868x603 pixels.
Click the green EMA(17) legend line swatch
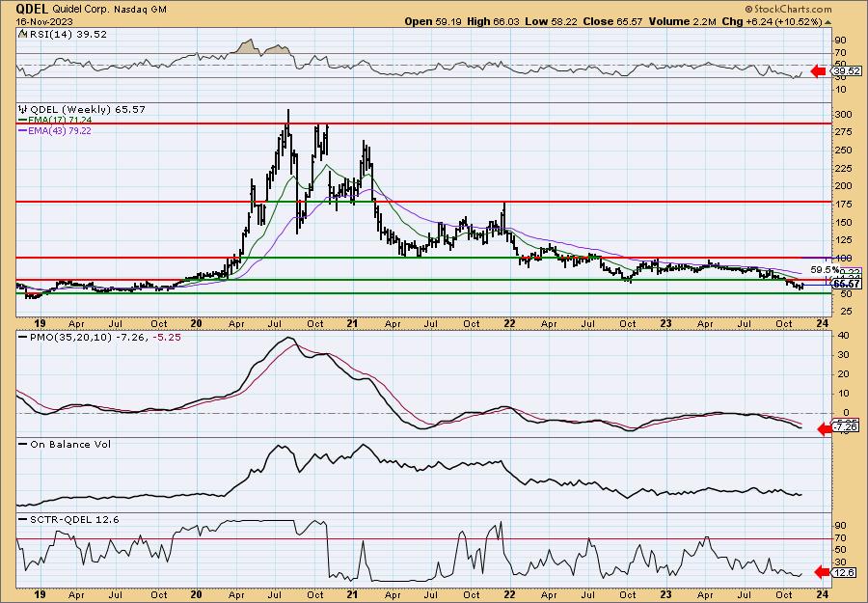click(x=23, y=121)
